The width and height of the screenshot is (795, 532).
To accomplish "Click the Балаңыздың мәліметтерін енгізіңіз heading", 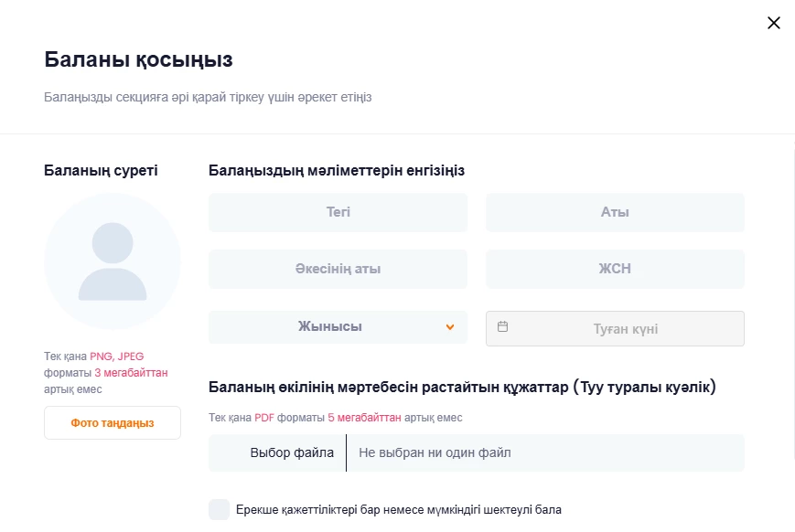I will click(337, 170).
